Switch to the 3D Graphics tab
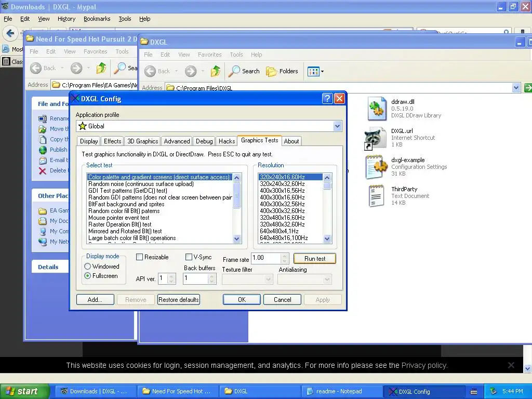The width and height of the screenshot is (532, 399). [142, 141]
